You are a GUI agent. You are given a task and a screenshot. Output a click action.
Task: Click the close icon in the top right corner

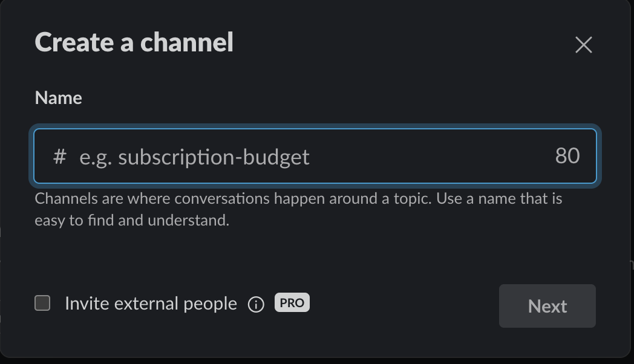[583, 45]
